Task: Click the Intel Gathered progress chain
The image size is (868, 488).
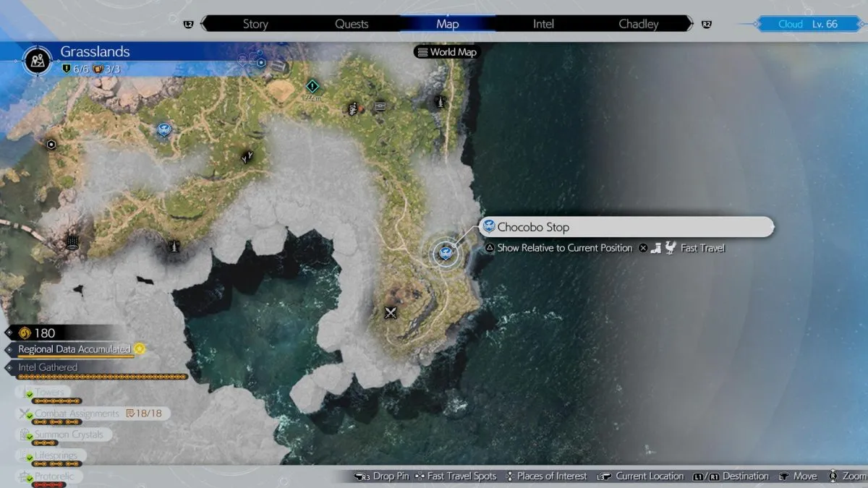Action: click(102, 377)
